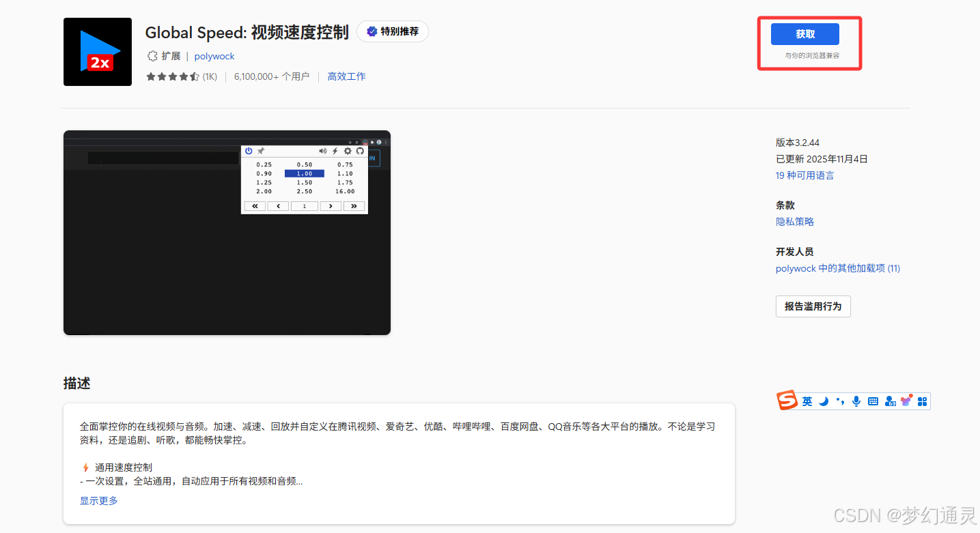Click the 与你的浏览器兼容 text
The width and height of the screenshot is (980, 533).
[812, 55]
